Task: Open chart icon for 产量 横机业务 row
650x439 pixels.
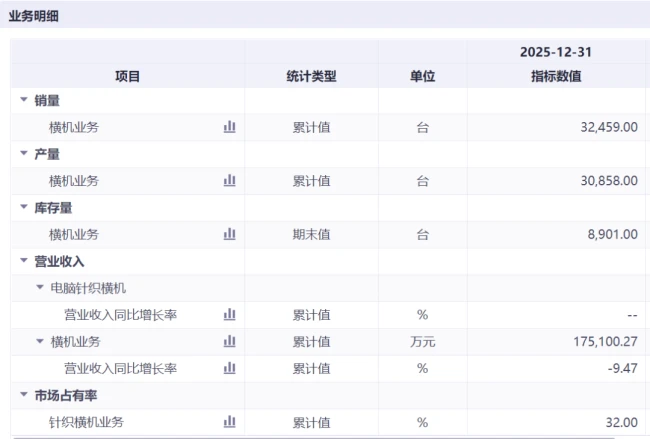Action: click(229, 180)
